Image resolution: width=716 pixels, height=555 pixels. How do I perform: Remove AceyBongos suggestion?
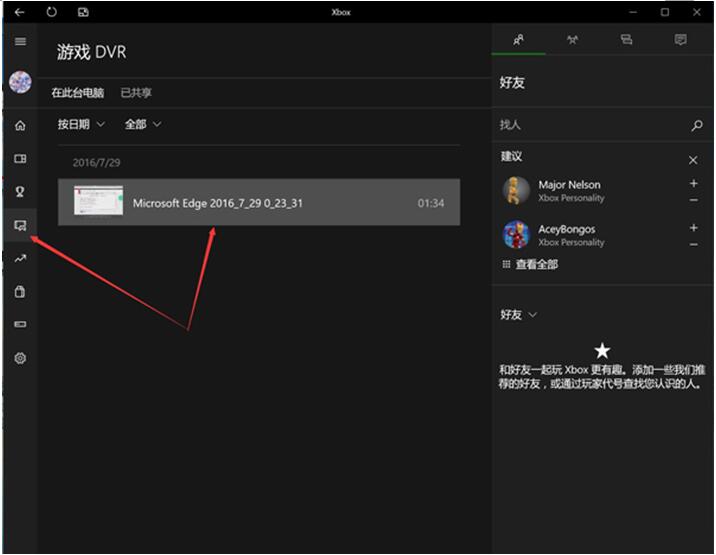click(694, 244)
